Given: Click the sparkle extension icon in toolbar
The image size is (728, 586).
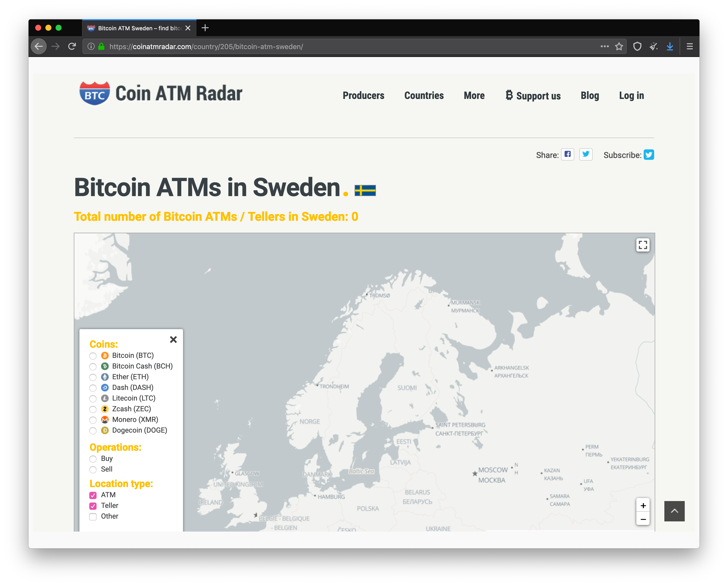Looking at the screenshot, I should [654, 46].
